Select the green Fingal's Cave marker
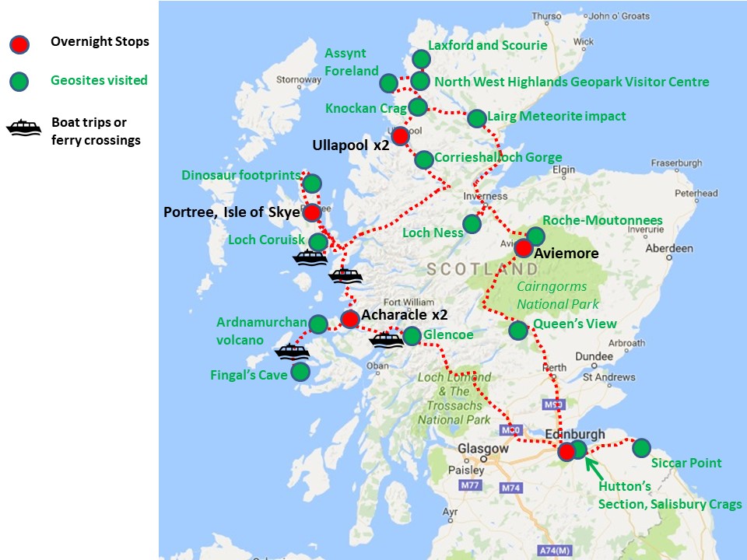747x560 pixels. coord(300,372)
